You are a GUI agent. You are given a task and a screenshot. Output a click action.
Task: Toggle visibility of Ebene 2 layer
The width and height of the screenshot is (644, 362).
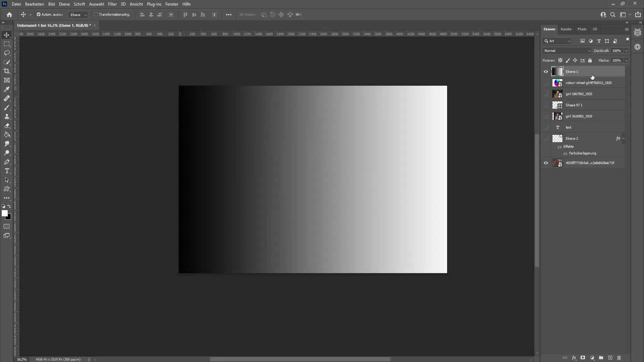pyautogui.click(x=546, y=138)
